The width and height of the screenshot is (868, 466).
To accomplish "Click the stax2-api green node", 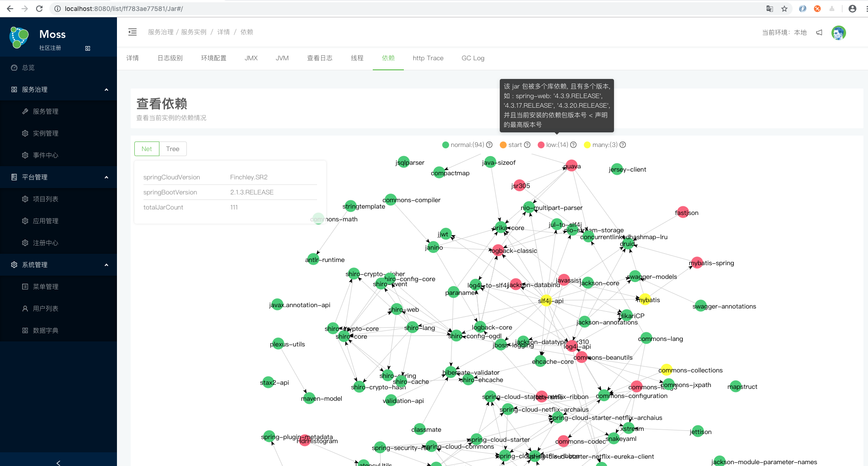I will click(x=267, y=382).
